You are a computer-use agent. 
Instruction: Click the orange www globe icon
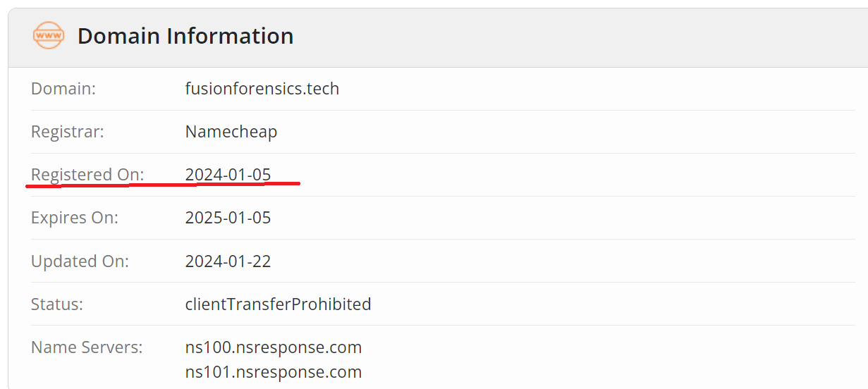(48, 35)
